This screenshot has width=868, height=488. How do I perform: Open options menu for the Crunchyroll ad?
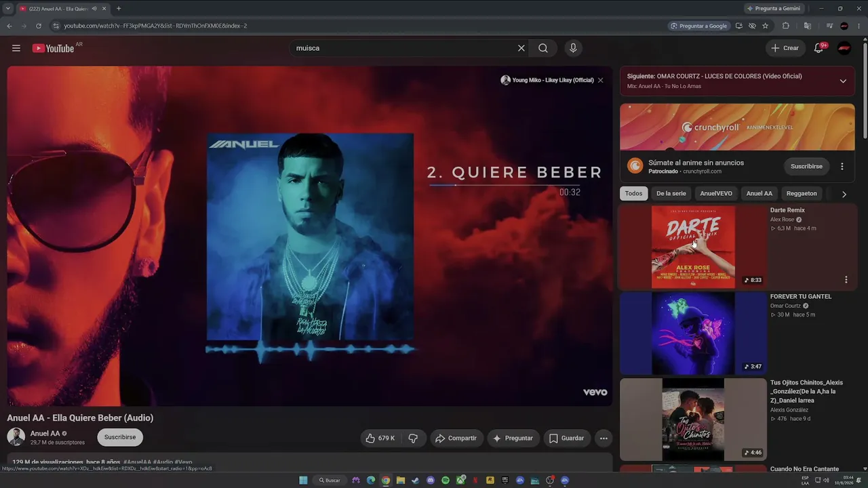pyautogui.click(x=842, y=166)
